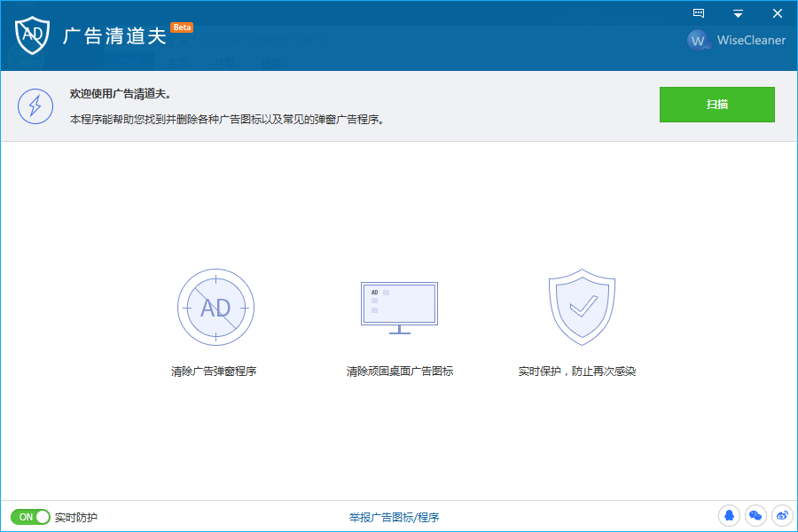Click the 实时保护,防止再次感染 label
The height and width of the screenshot is (532, 798).
pos(577,372)
